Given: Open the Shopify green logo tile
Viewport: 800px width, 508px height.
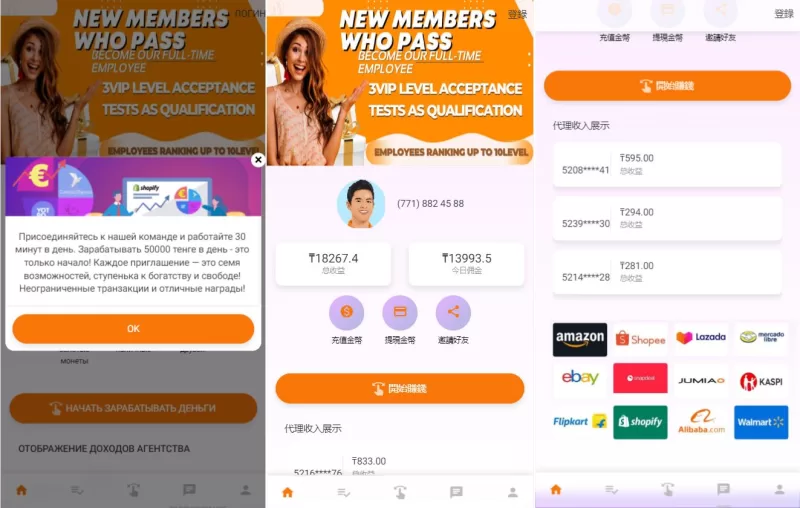Looking at the screenshot, I should point(640,422).
